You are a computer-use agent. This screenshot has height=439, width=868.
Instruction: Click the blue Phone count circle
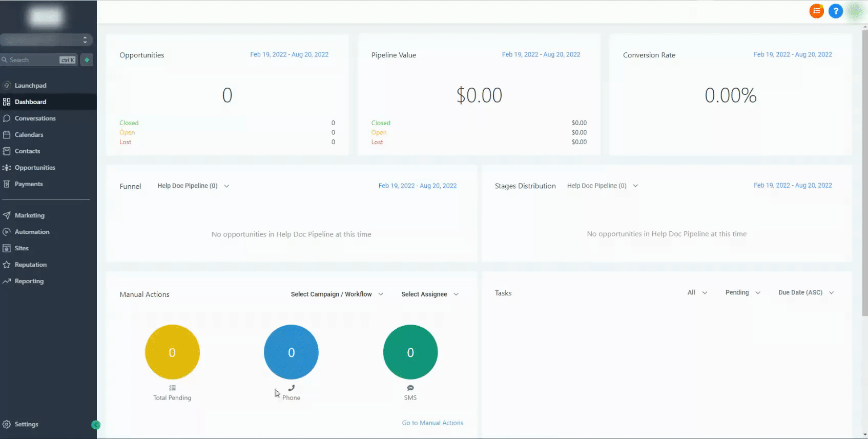click(x=291, y=352)
